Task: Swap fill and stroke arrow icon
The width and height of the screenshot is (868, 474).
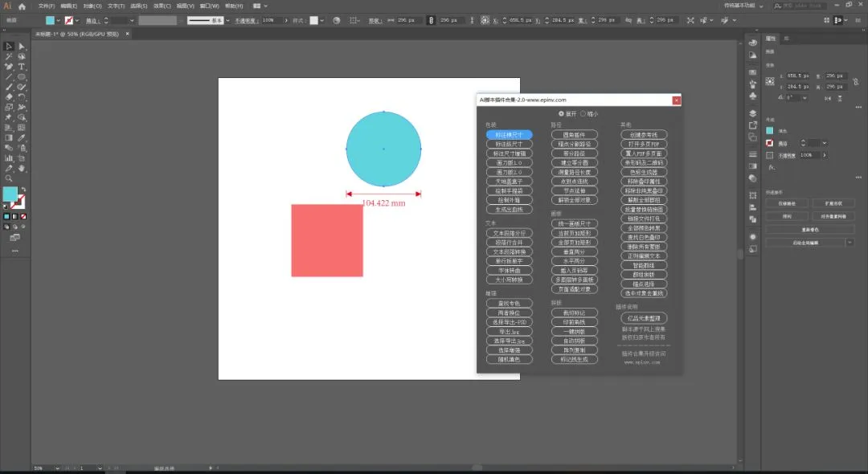Action: (x=23, y=190)
